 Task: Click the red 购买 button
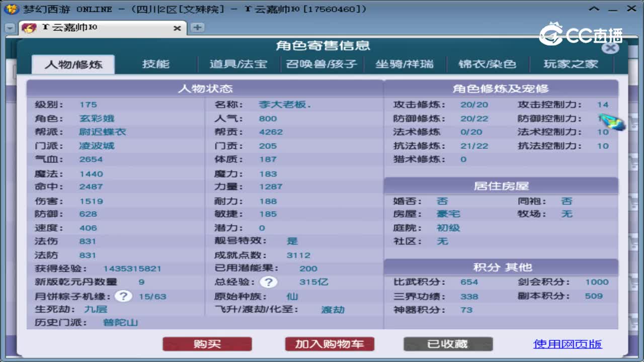click(207, 344)
